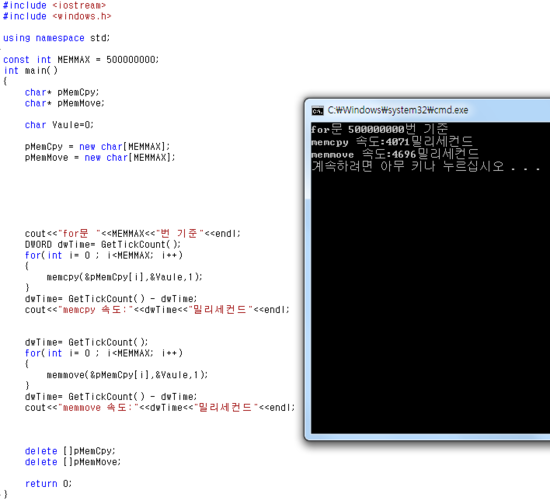This screenshot has width=550, height=504.
Task: Click the 'const int MEMMAX' declaration
Action: [x=81, y=60]
